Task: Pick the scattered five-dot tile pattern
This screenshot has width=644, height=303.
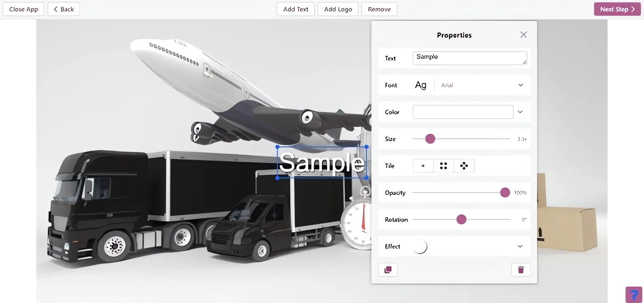Action: click(x=464, y=166)
